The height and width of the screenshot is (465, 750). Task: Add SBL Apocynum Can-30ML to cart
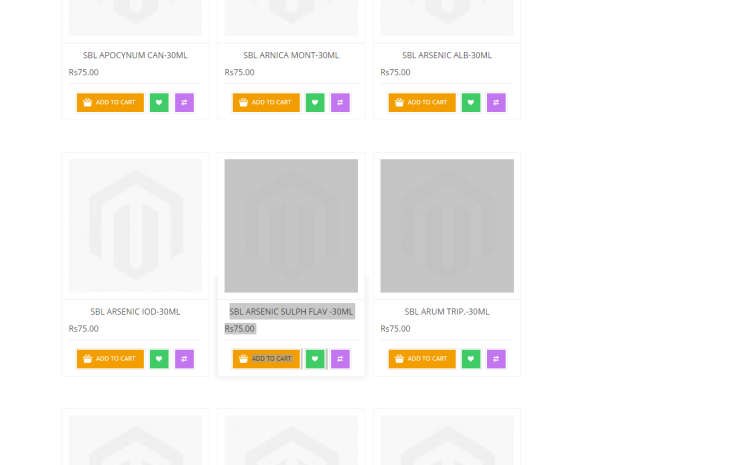pos(110,102)
